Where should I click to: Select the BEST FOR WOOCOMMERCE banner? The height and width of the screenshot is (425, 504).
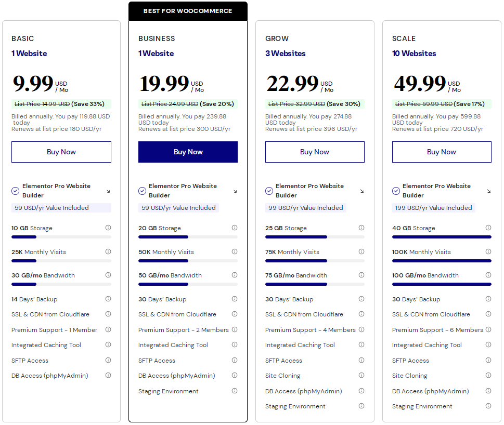[188, 11]
